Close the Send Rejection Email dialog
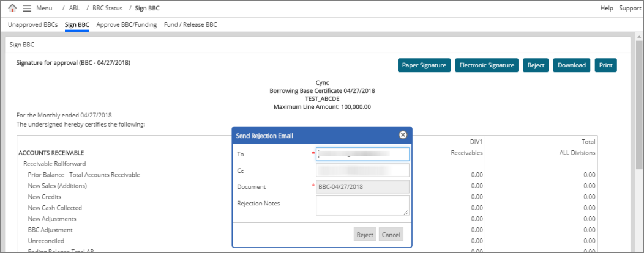 [x=403, y=135]
